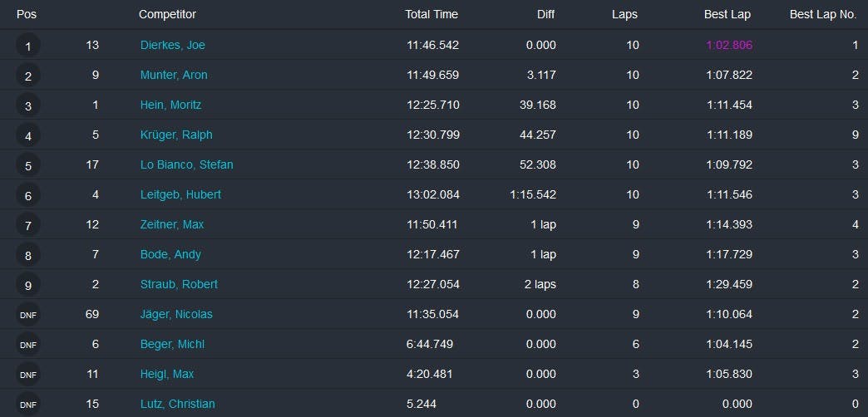Sort by Best Lap column header

727,14
